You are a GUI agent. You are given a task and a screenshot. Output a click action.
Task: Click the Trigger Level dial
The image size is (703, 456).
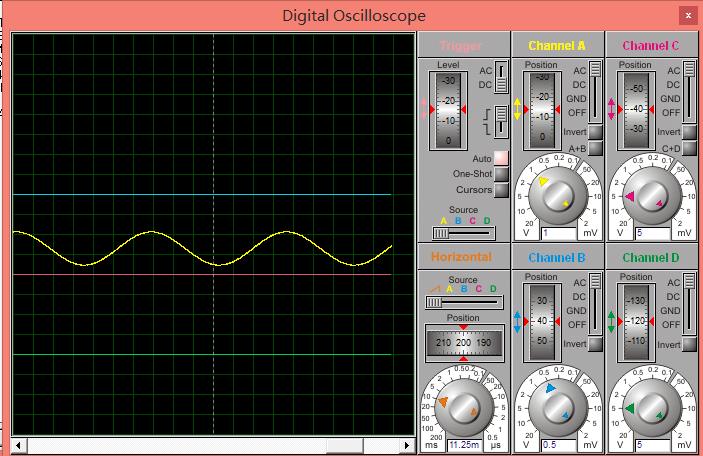pos(448,110)
